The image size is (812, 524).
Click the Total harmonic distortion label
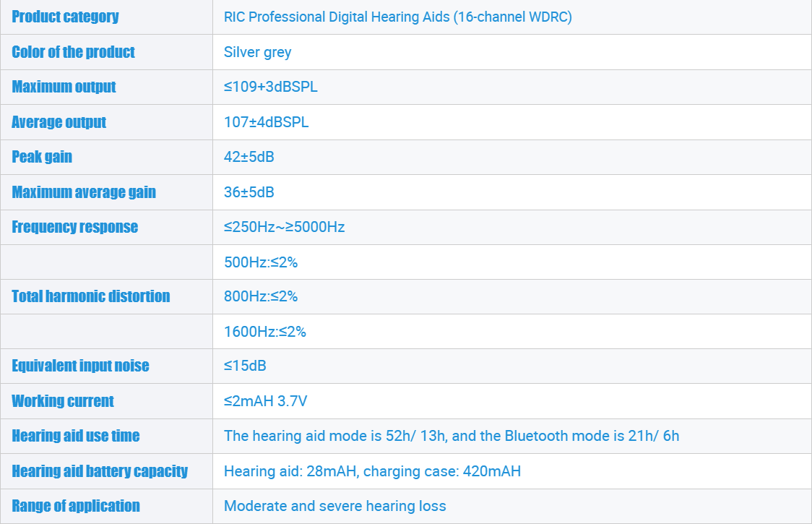90,296
